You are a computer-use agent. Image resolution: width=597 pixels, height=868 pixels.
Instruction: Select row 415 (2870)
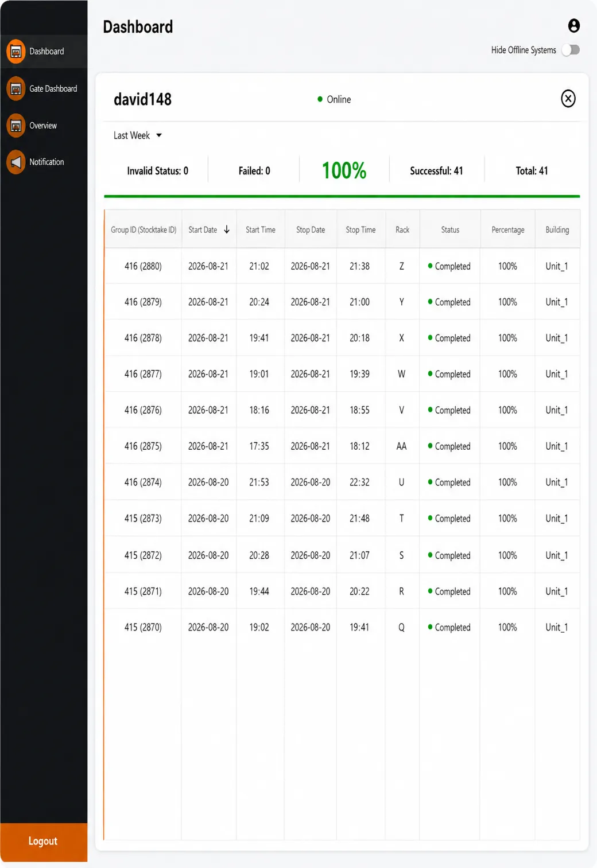[342, 628]
